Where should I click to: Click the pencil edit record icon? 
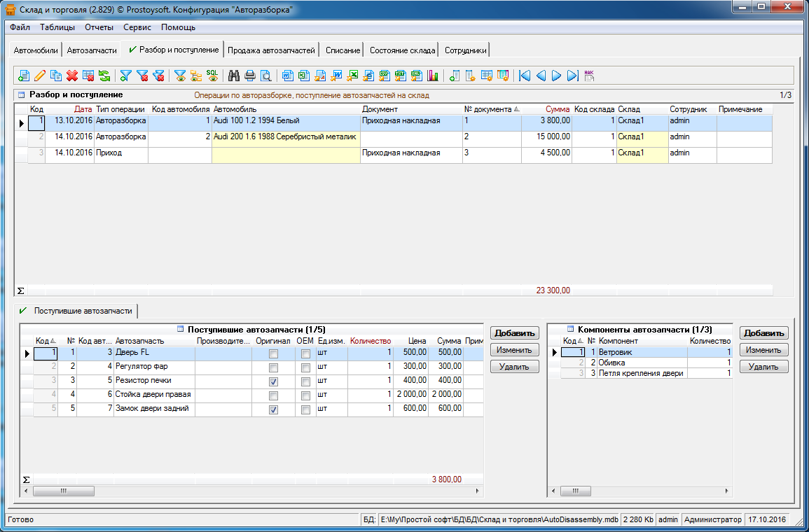point(40,76)
